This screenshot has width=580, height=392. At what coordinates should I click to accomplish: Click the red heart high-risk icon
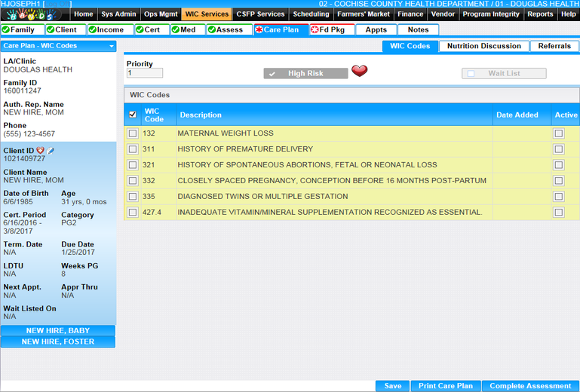click(x=360, y=72)
